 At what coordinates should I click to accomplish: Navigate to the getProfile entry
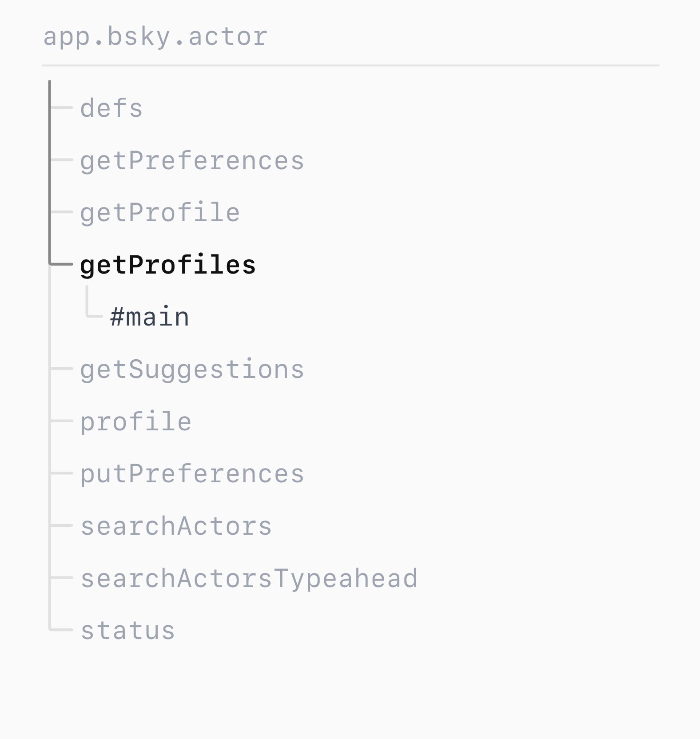160,213
